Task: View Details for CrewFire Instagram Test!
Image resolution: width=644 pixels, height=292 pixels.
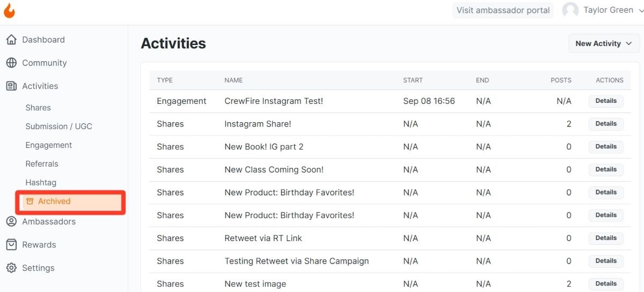Action: tap(606, 101)
